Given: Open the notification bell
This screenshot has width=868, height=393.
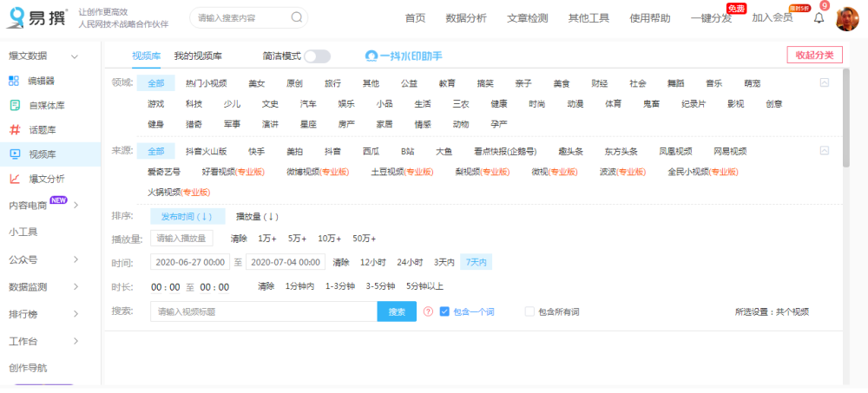Looking at the screenshot, I should (x=819, y=17).
